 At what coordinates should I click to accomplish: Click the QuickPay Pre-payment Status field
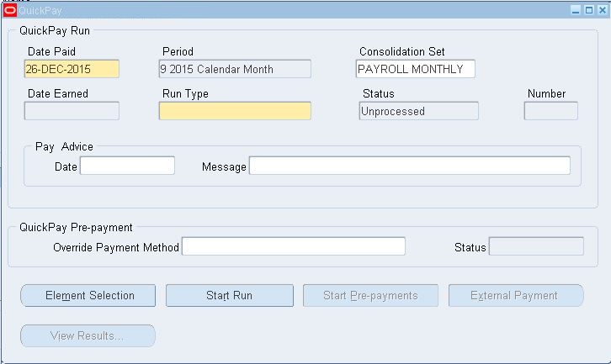coord(536,246)
